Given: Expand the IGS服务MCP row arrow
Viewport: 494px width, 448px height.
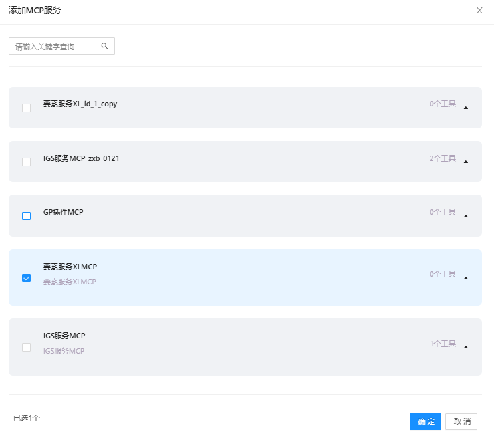Looking at the screenshot, I should (466, 347).
